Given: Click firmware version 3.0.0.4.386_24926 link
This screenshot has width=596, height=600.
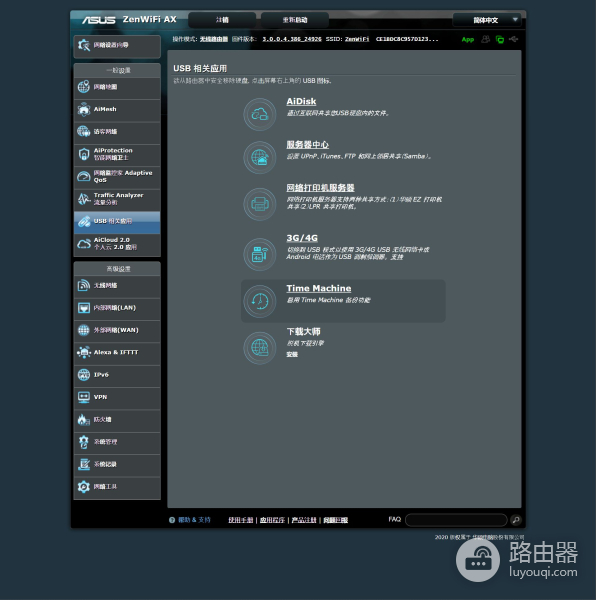Looking at the screenshot, I should click(x=292, y=39).
